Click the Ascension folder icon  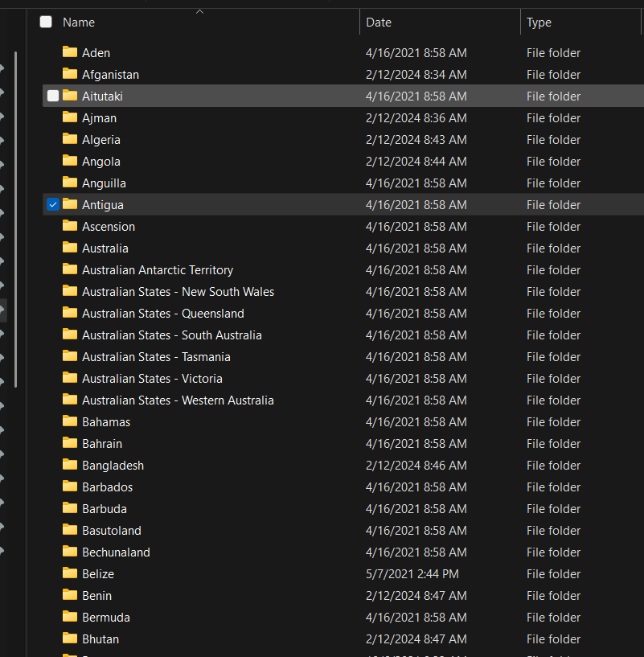point(70,226)
